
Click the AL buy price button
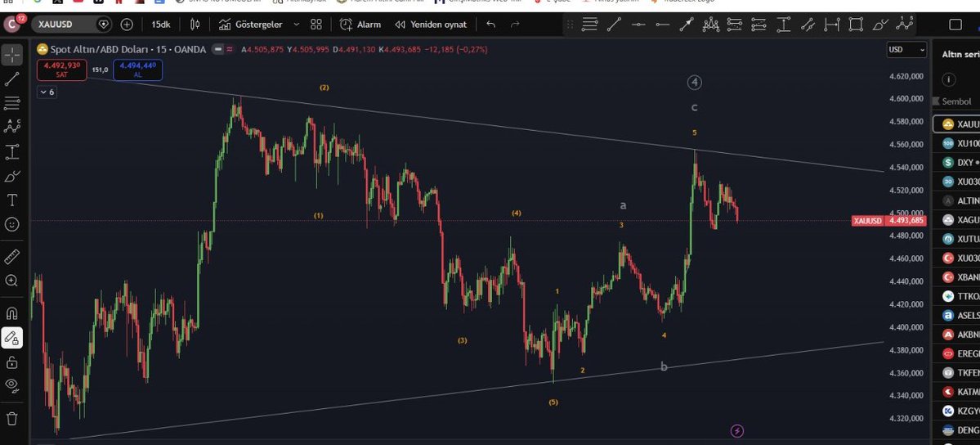pos(137,70)
